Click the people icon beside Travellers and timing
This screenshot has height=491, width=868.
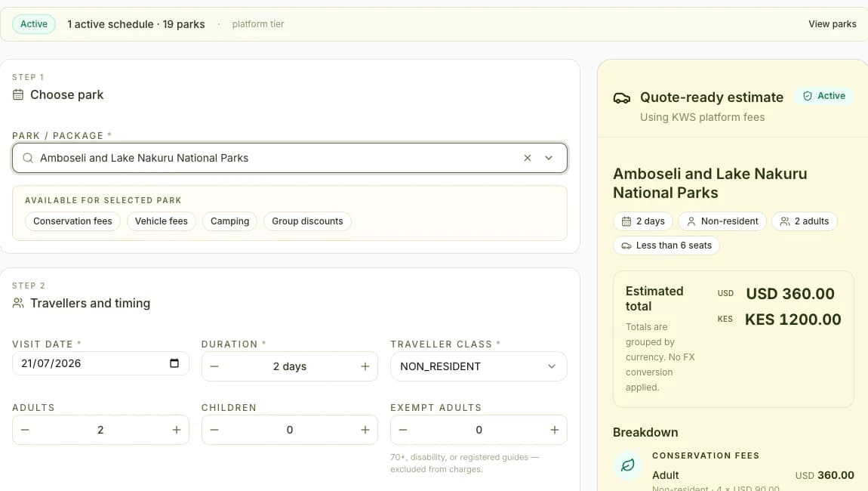[x=18, y=303]
